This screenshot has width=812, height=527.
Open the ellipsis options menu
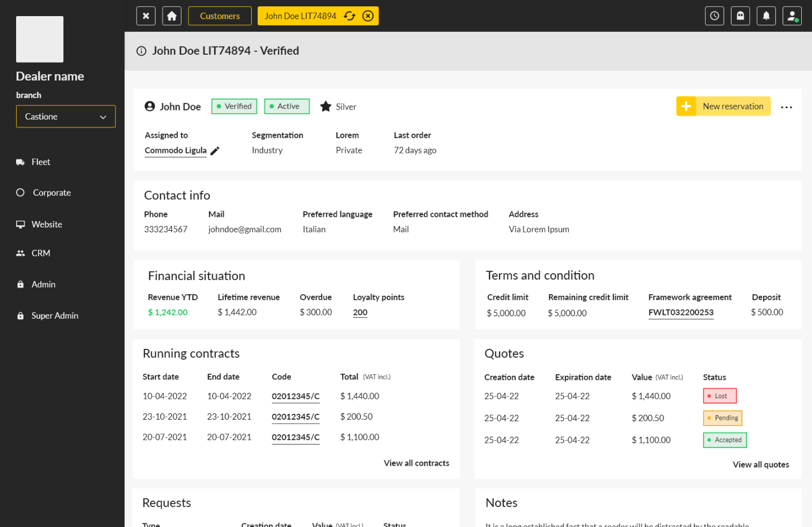(786, 107)
